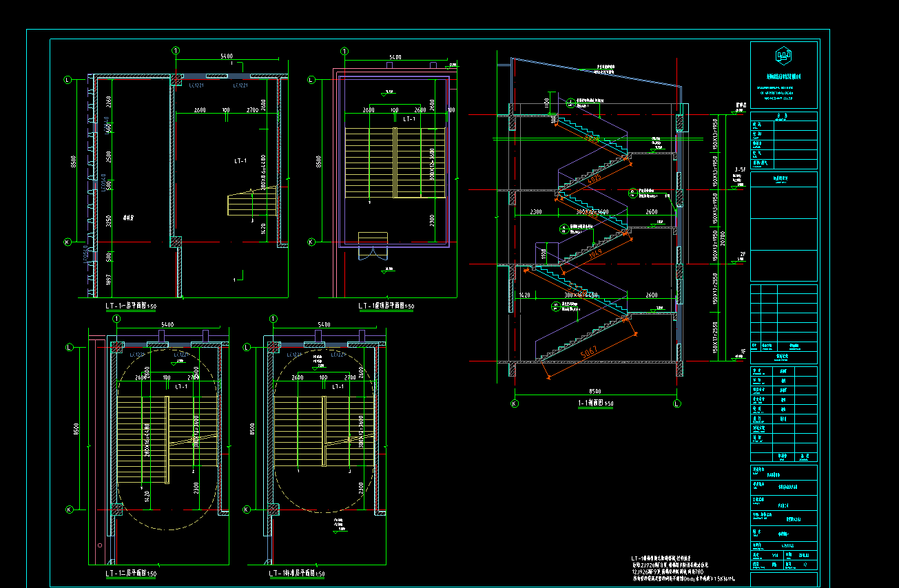
Task: Click the 5400 dimension above the roof plan
Action: tap(395, 56)
